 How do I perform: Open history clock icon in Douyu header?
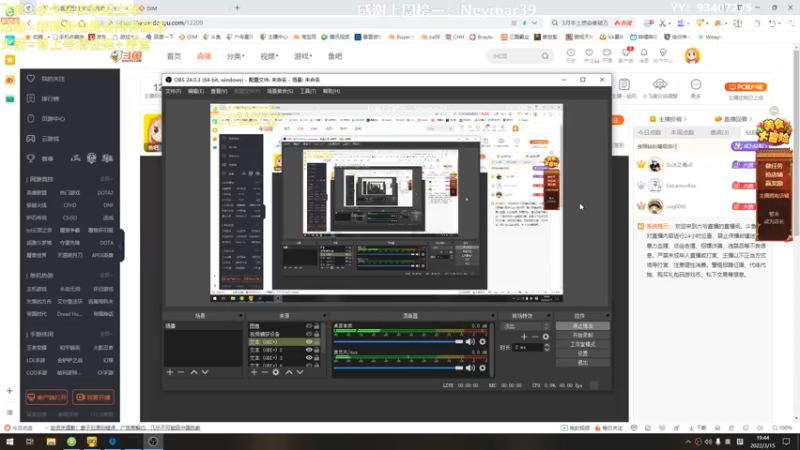pyautogui.click(x=570, y=55)
